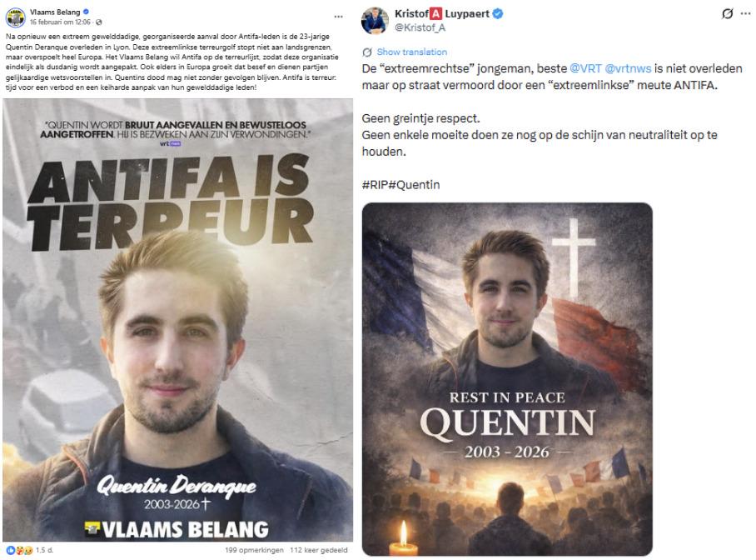
Task: Click the verified badge next to Luypaert
Action: point(498,14)
